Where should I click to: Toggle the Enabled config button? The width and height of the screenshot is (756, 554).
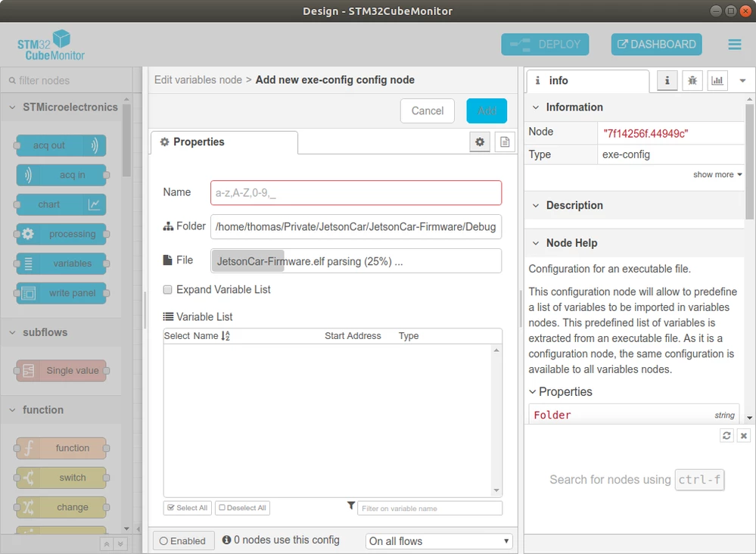(182, 541)
